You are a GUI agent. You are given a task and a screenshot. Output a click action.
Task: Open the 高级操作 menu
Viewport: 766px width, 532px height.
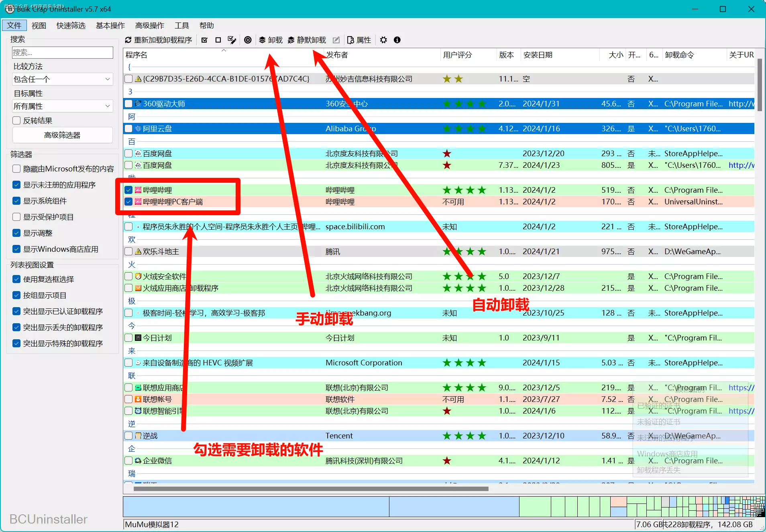point(149,26)
